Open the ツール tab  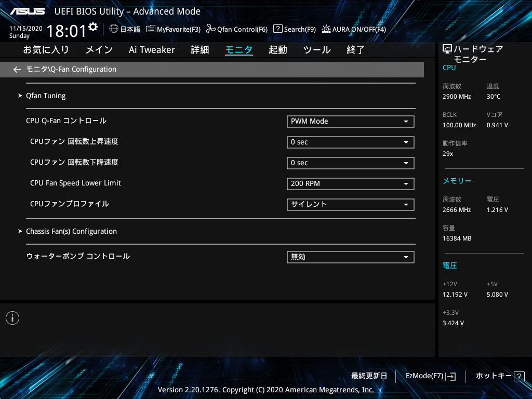(317, 50)
